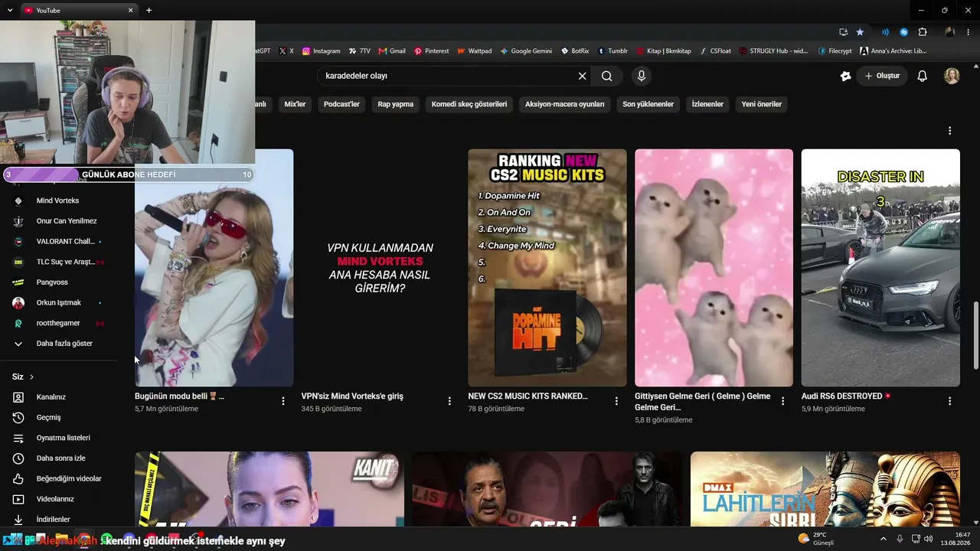Viewport: 980px width, 551px height.
Task: Play the VPN Mind Vorteks short thumbnail
Action: tap(381, 268)
